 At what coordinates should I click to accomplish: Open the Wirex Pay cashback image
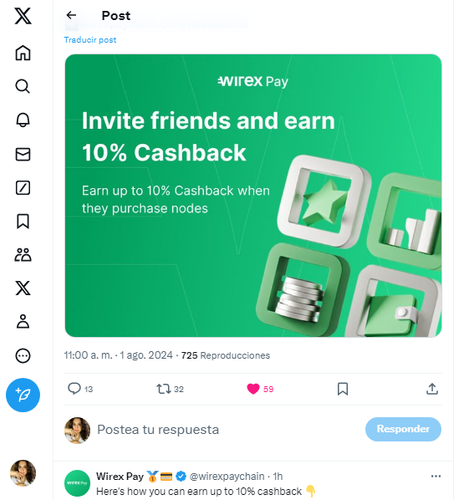(253, 196)
